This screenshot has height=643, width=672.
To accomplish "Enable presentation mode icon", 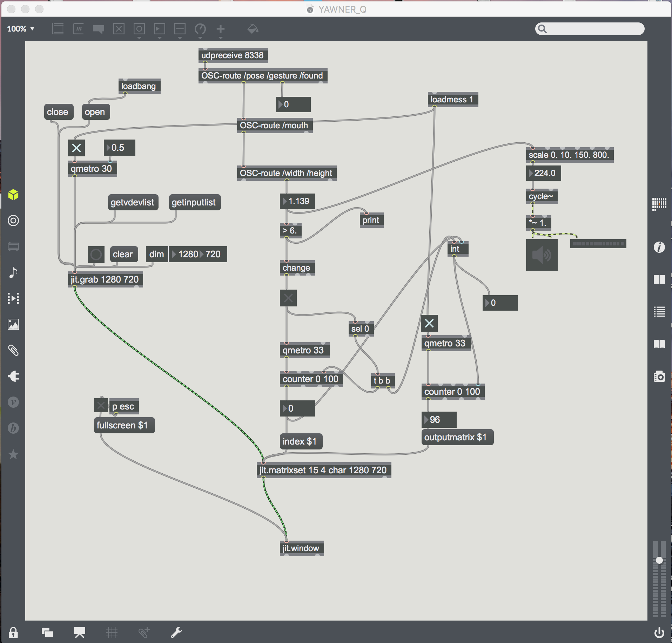I will [80, 632].
